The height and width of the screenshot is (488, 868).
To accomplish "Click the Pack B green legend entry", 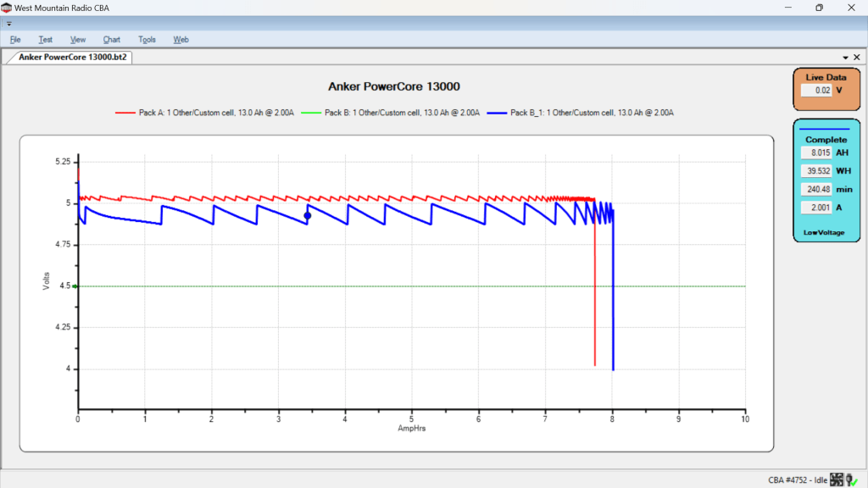I will (x=393, y=112).
